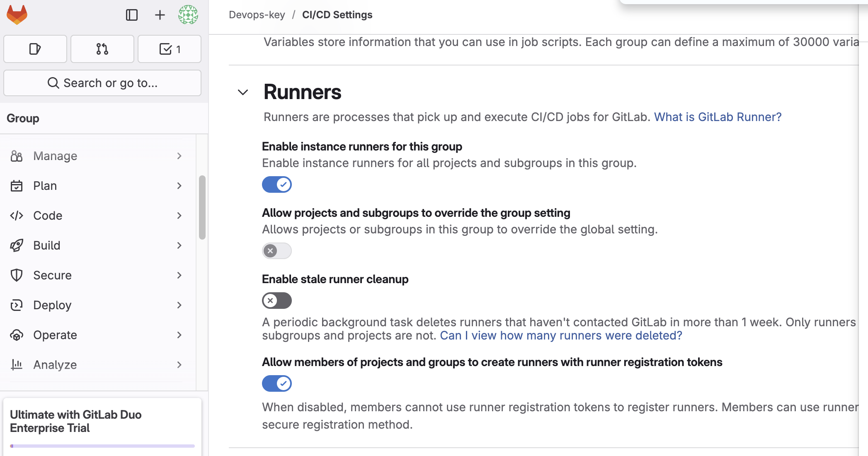
Task: Click the Enterprise Trial progress bar
Action: click(x=102, y=446)
